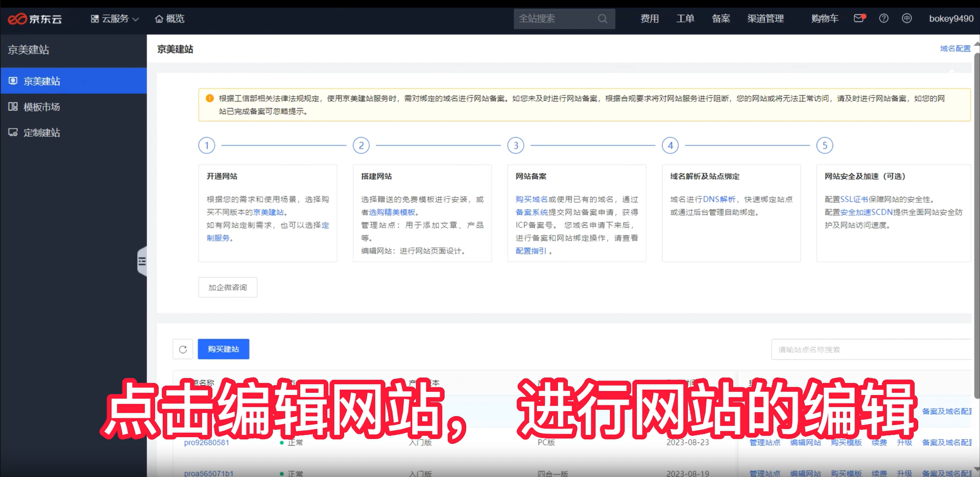The width and height of the screenshot is (980, 477).
Task: Select 定制建站 in the sidebar
Action: (74, 133)
